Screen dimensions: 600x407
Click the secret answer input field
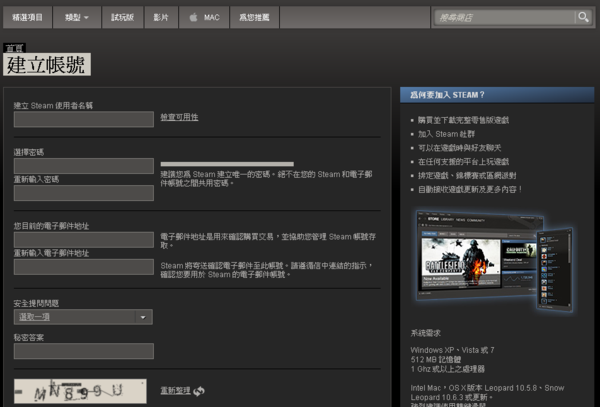pyautogui.click(x=83, y=351)
